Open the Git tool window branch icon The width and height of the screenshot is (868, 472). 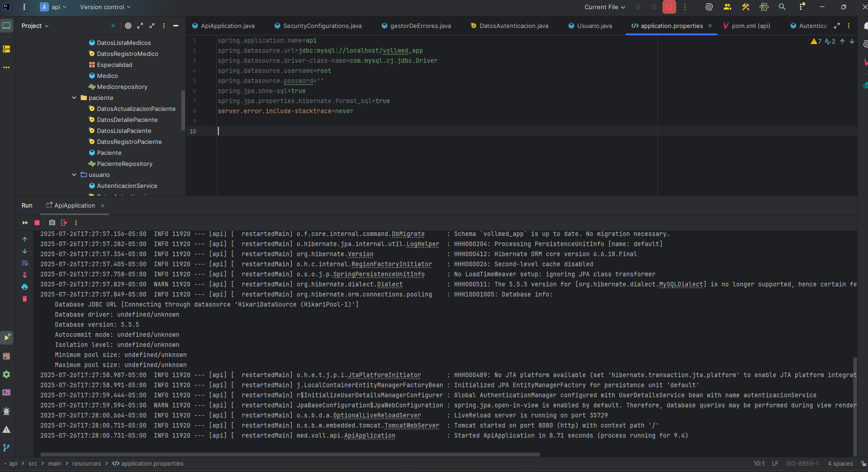6,448
